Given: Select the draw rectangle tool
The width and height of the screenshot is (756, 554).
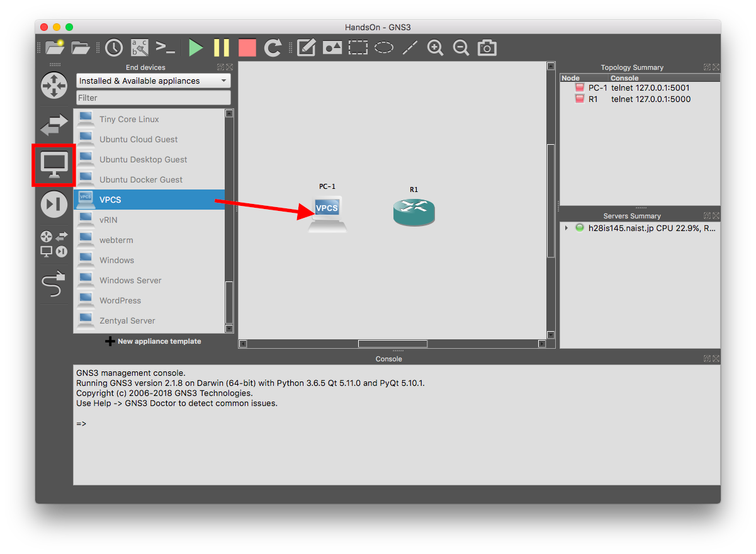Looking at the screenshot, I should point(358,48).
